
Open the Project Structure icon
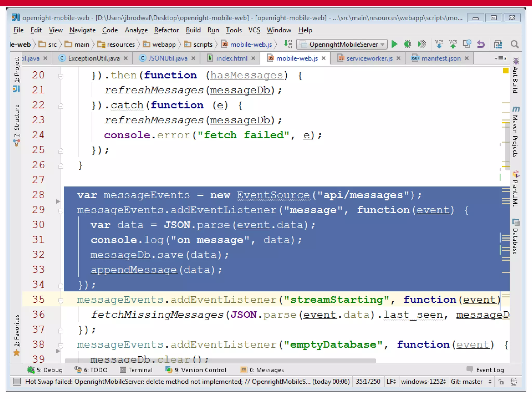(498, 44)
